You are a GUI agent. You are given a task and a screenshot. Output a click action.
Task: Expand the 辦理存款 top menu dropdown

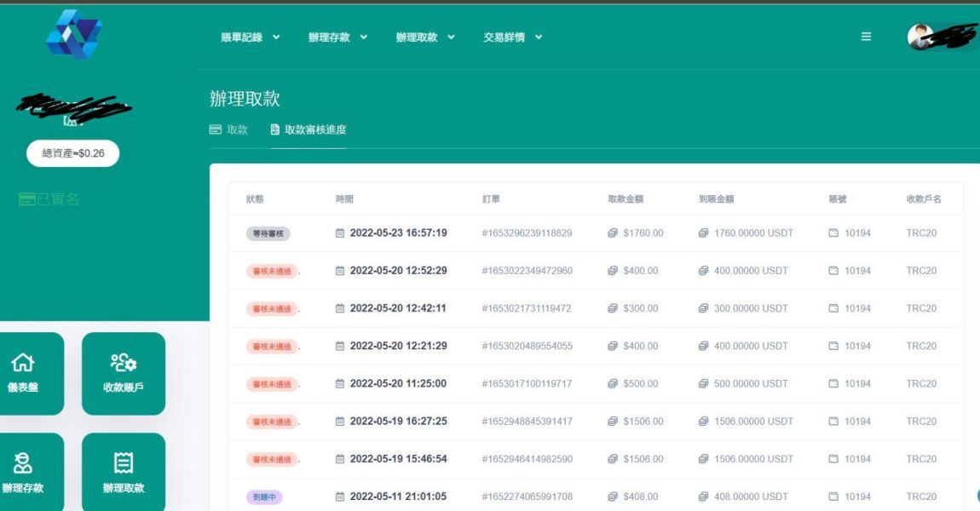[x=338, y=37]
